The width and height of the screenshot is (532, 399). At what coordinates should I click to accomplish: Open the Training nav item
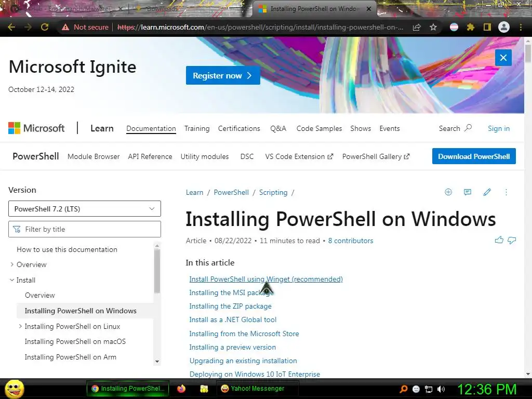point(197,129)
